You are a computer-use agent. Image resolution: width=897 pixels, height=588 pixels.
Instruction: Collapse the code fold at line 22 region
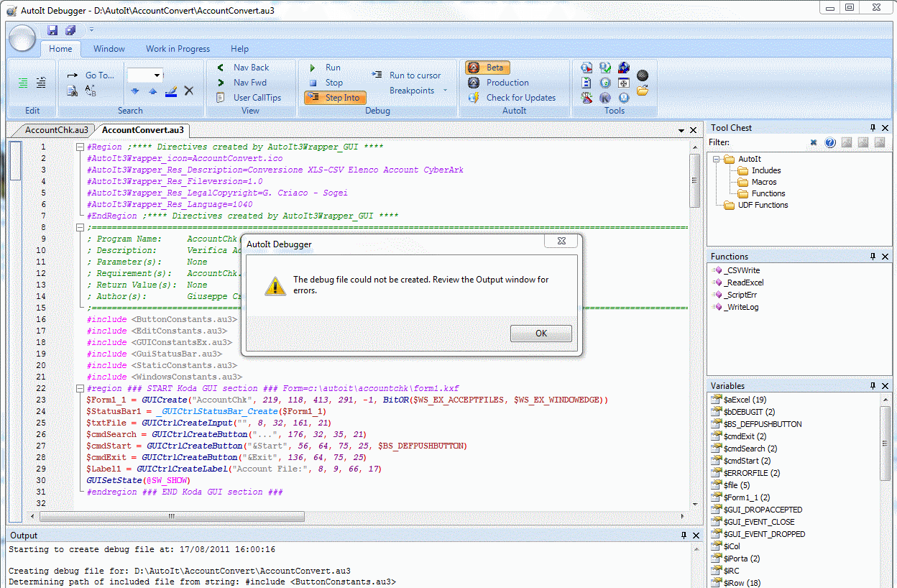tap(80, 388)
